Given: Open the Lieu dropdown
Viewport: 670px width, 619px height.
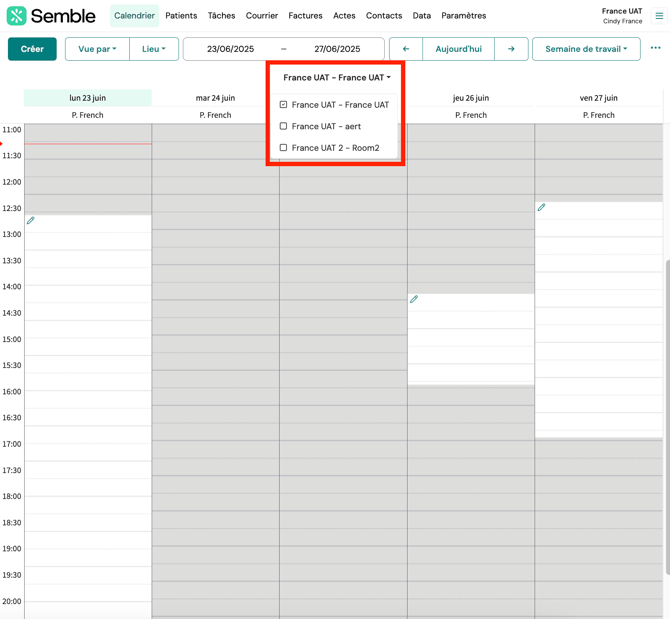Looking at the screenshot, I should pos(154,49).
